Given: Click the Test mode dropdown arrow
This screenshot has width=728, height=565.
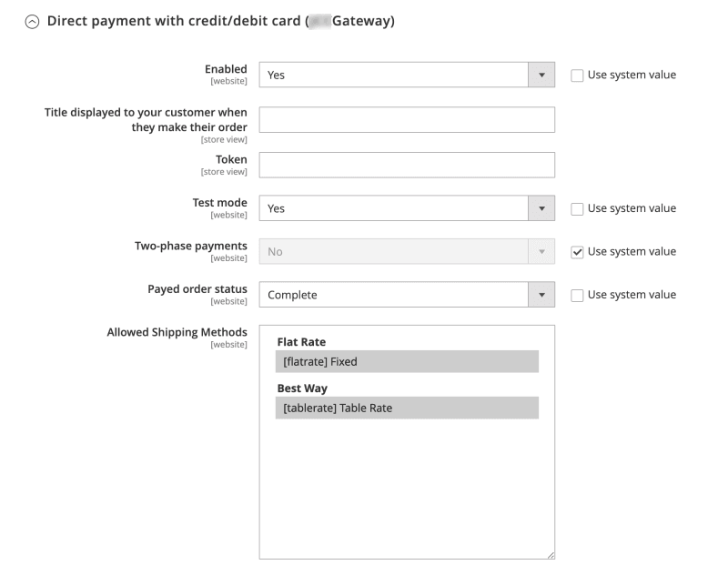Looking at the screenshot, I should tap(541, 208).
